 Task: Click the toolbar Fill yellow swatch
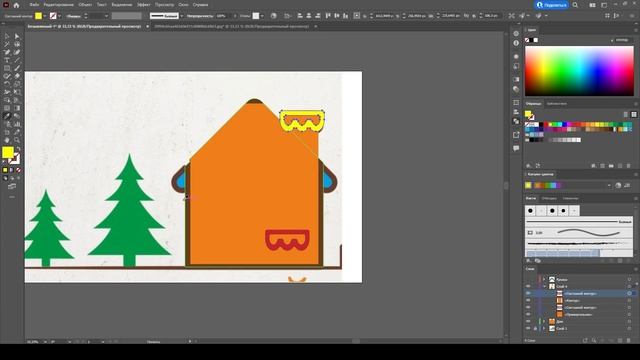click(x=8, y=152)
